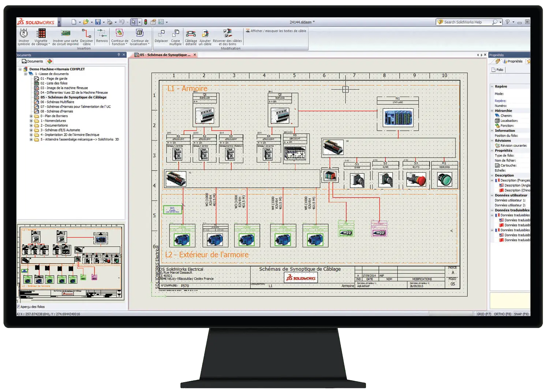Pin the Documents panel

pos(119,55)
